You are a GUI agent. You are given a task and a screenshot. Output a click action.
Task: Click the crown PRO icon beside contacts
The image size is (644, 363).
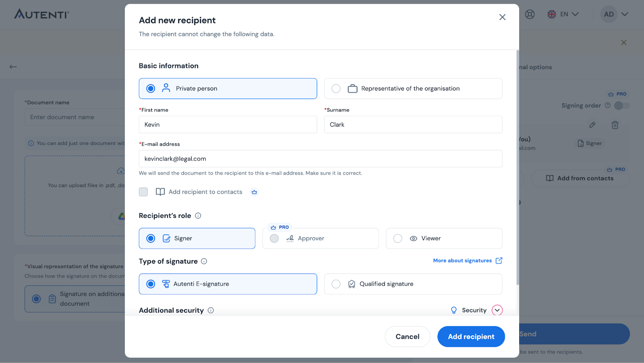click(x=254, y=192)
